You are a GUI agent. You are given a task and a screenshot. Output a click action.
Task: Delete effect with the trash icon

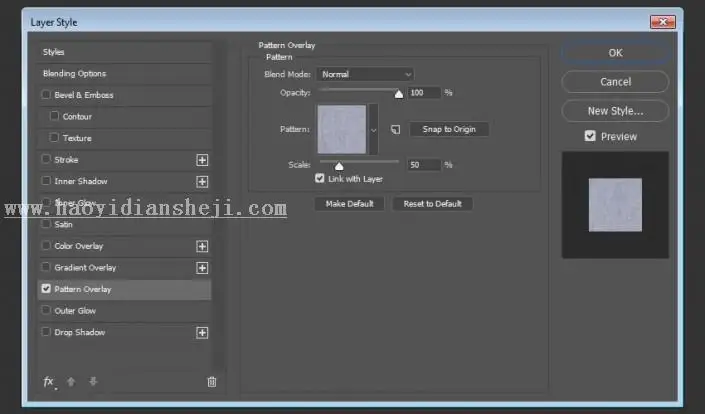click(x=212, y=382)
